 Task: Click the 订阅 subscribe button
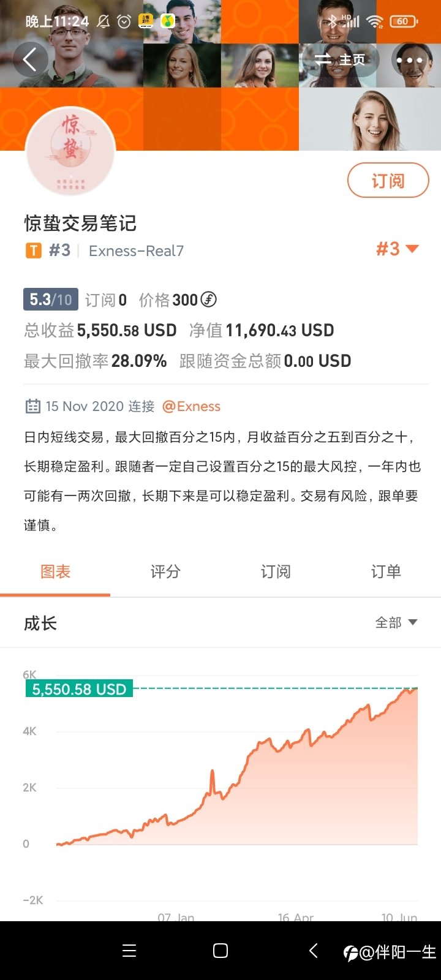[388, 180]
